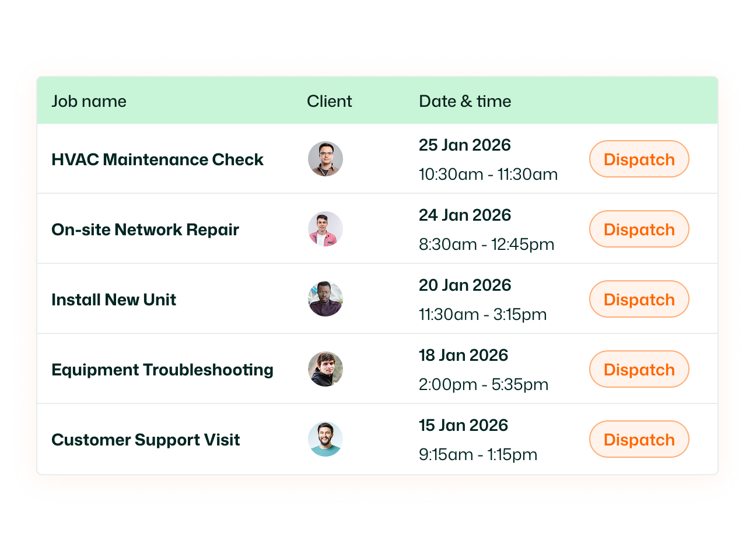The width and height of the screenshot is (756, 550).
Task: Click client avatar for Customer Support Visit
Action: (325, 439)
